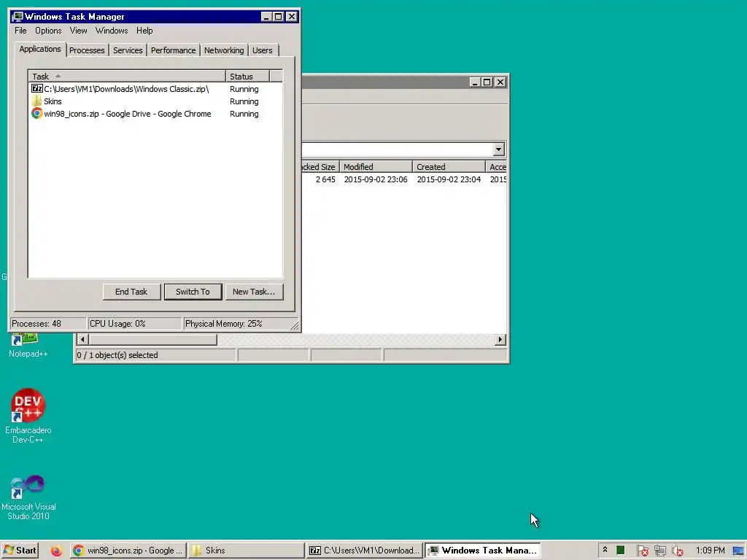The image size is (747, 560).
Task: Select the Applications tab
Action: coord(40,49)
